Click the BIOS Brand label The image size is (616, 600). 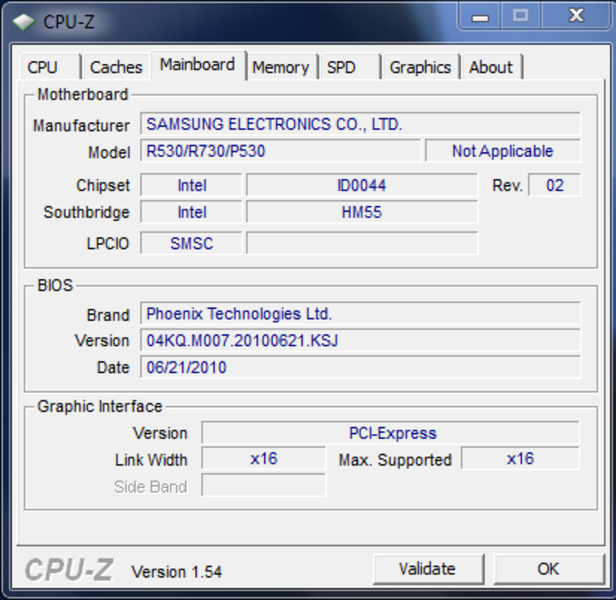[108, 315]
